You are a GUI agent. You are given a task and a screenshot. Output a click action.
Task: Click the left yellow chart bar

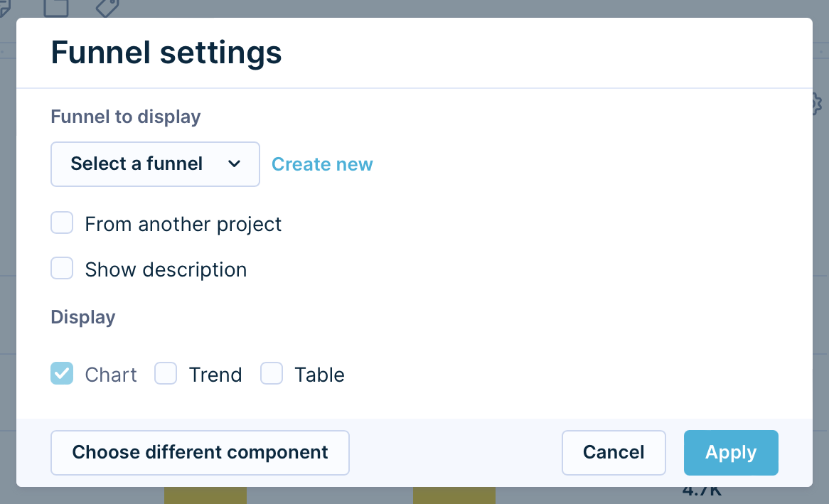click(x=205, y=495)
